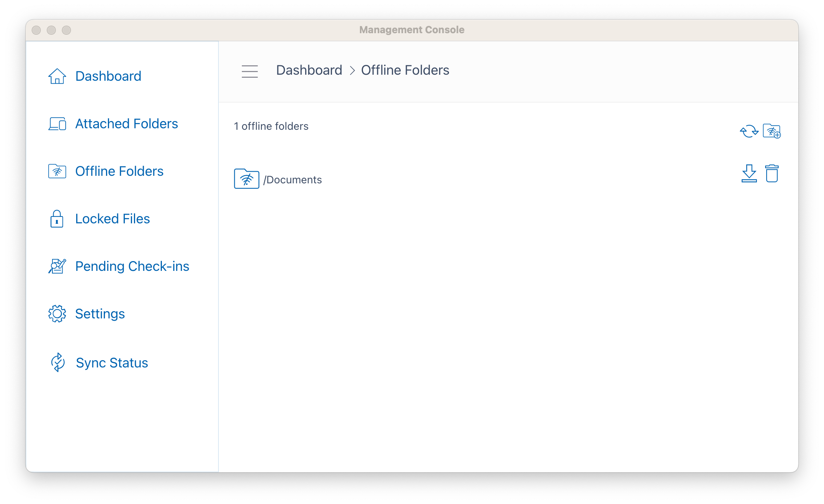The image size is (824, 504).
Task: Click the /Documents folder icon
Action: point(246,179)
